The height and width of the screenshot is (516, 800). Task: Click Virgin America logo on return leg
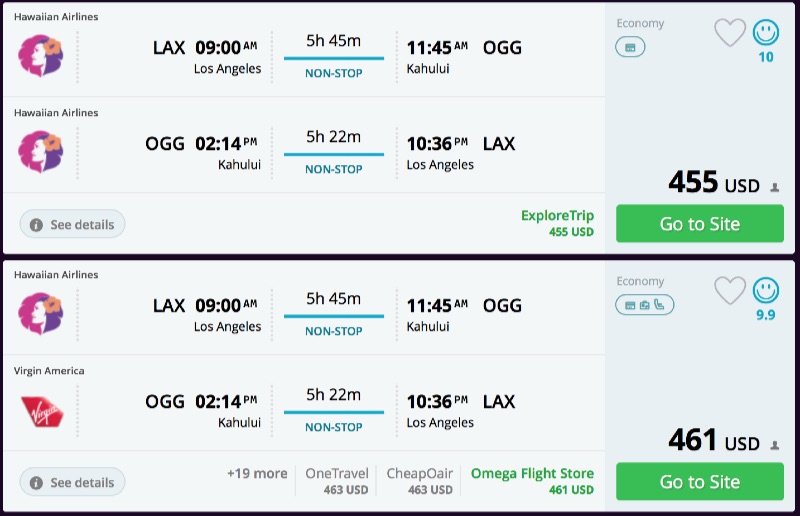tap(40, 410)
